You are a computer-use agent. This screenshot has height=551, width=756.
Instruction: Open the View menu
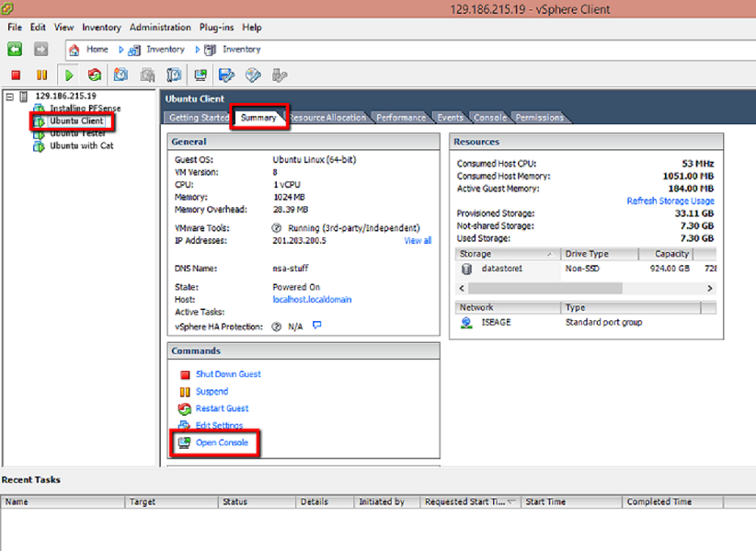[x=63, y=28]
